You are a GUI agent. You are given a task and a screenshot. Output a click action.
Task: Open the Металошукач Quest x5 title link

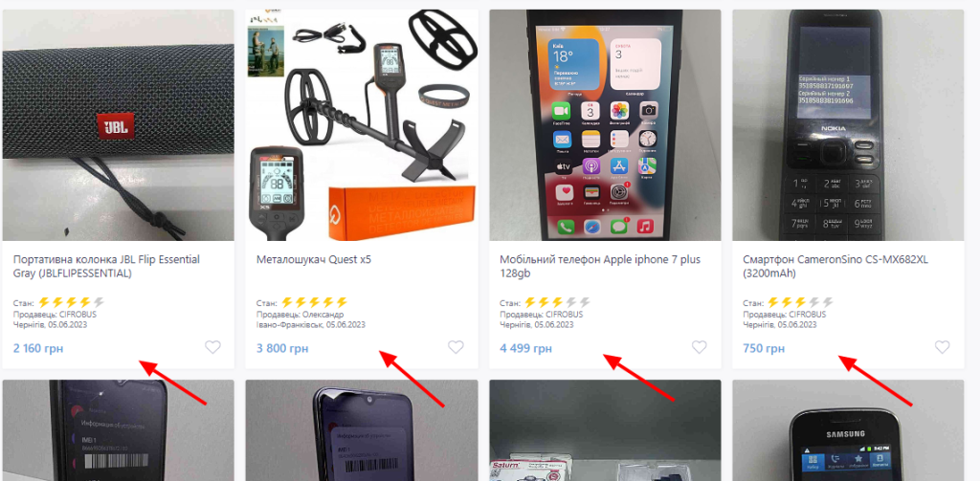(x=314, y=259)
